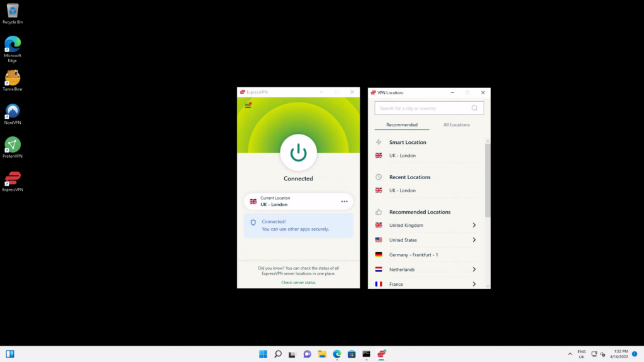Image resolution: width=644 pixels, height=362 pixels.
Task: Open Recycle Bin on the desktop
Action: coord(13,14)
